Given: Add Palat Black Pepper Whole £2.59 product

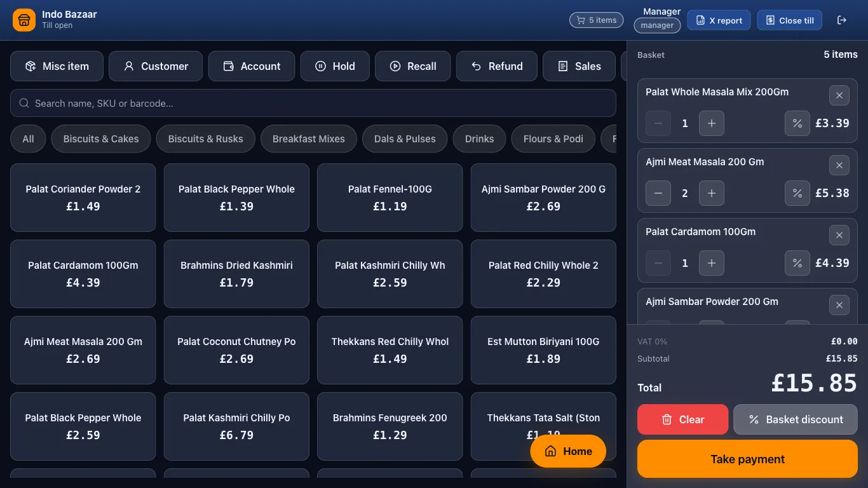Looking at the screenshot, I should (83, 426).
